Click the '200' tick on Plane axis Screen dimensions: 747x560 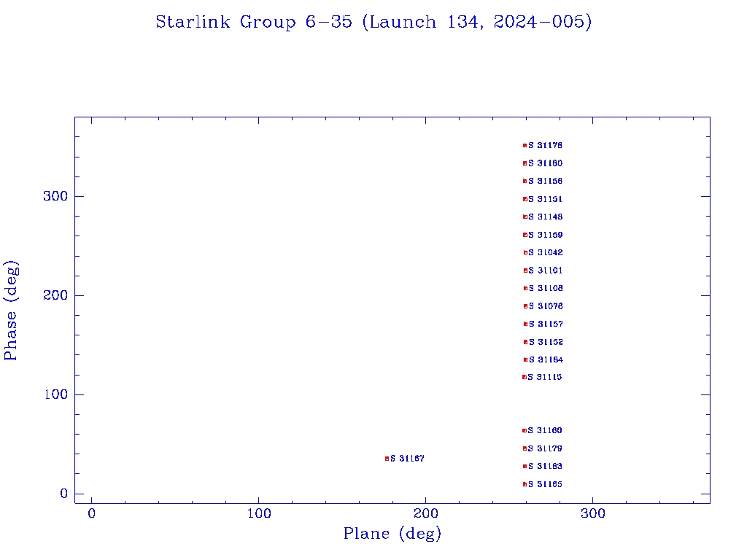(426, 513)
